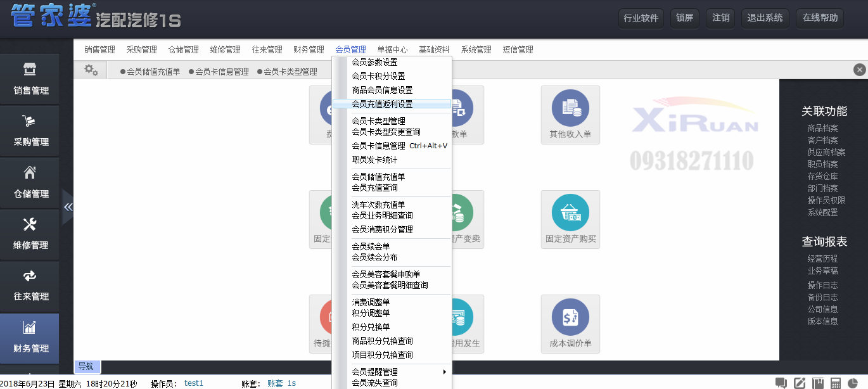Screen dimensions: 868x389
Task: Click the pie chart icon in status bar
Action: (855, 383)
